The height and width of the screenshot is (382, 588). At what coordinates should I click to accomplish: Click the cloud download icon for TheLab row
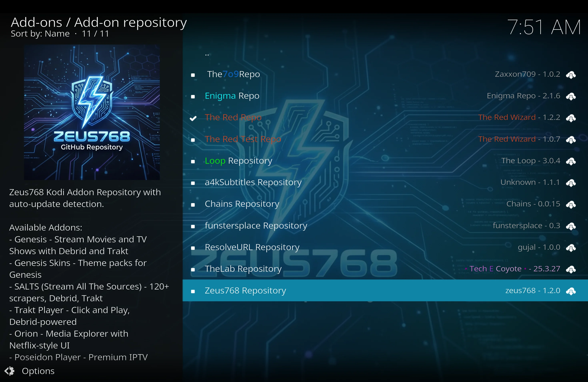(571, 269)
